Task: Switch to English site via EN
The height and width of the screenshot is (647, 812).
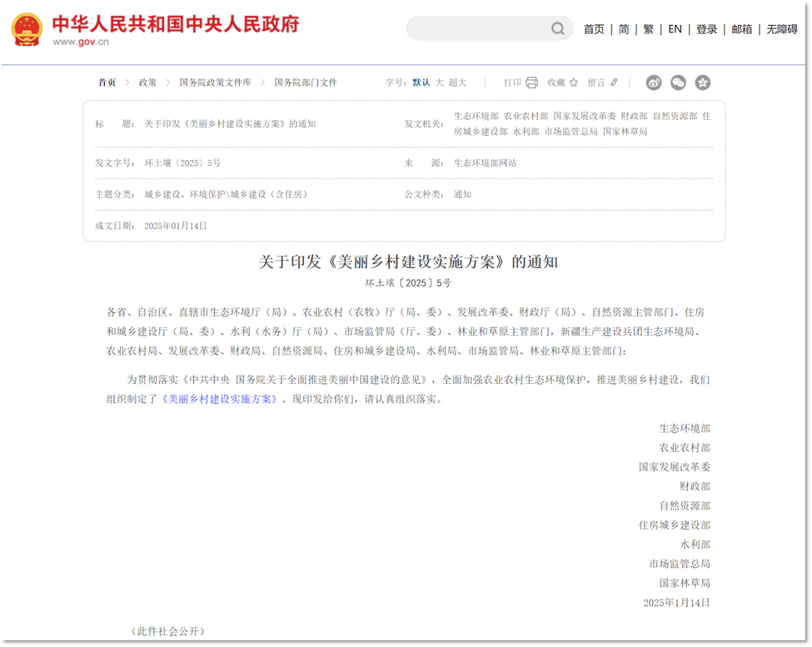Action: pos(675,29)
